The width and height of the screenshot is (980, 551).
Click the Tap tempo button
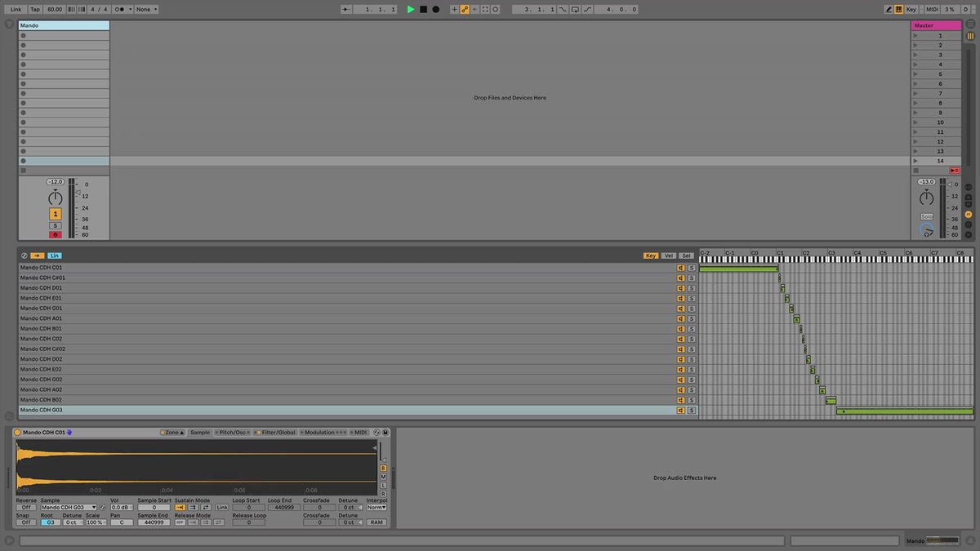[x=35, y=9]
